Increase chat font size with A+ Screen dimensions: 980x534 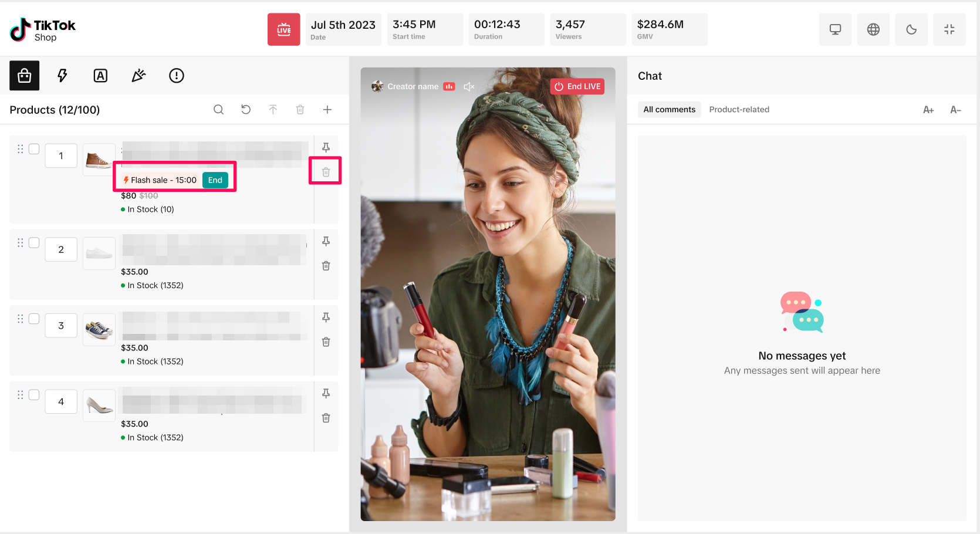pyautogui.click(x=928, y=110)
